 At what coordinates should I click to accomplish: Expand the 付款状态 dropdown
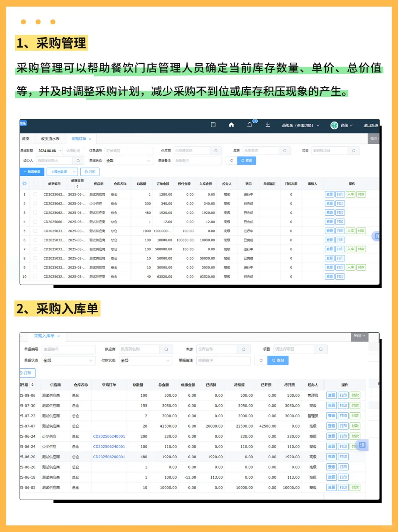[146, 361]
